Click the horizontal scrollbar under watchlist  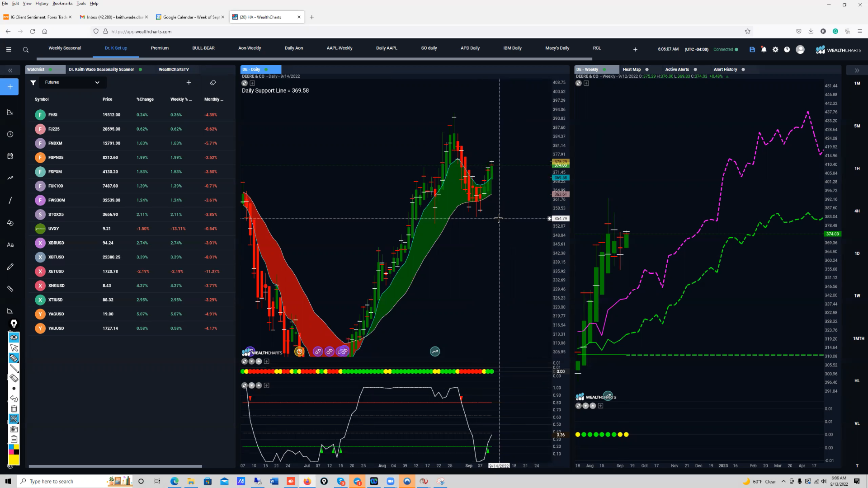(115, 466)
